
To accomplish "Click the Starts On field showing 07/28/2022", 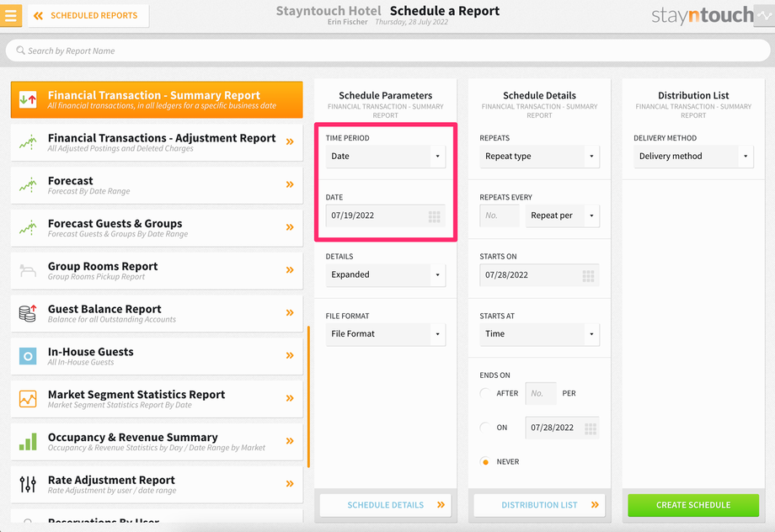I will tap(539, 274).
